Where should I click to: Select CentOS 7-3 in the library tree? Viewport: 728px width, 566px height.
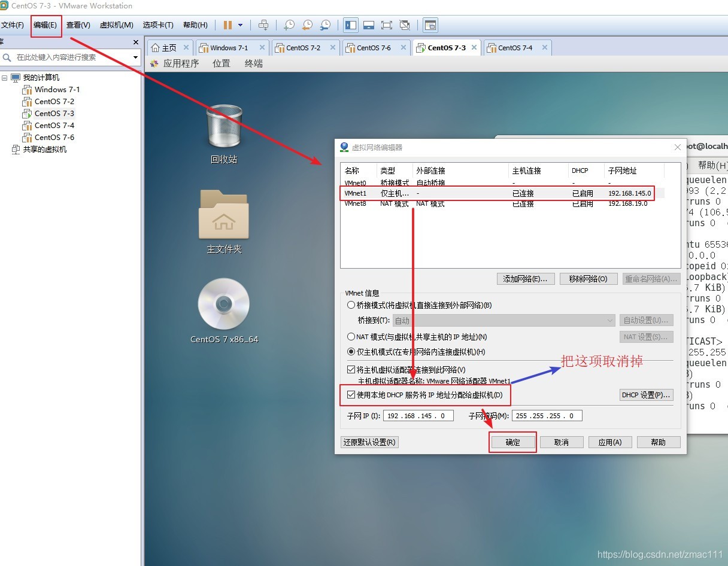(x=54, y=114)
